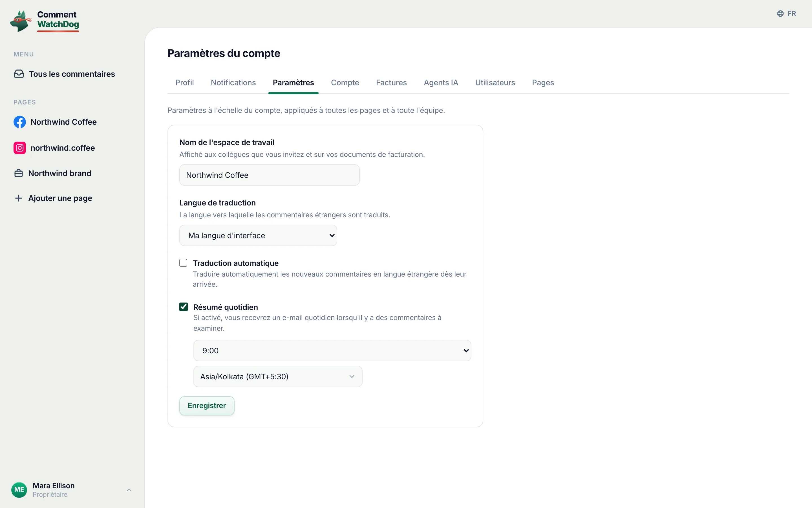Focus the workspace name input field

[269, 175]
